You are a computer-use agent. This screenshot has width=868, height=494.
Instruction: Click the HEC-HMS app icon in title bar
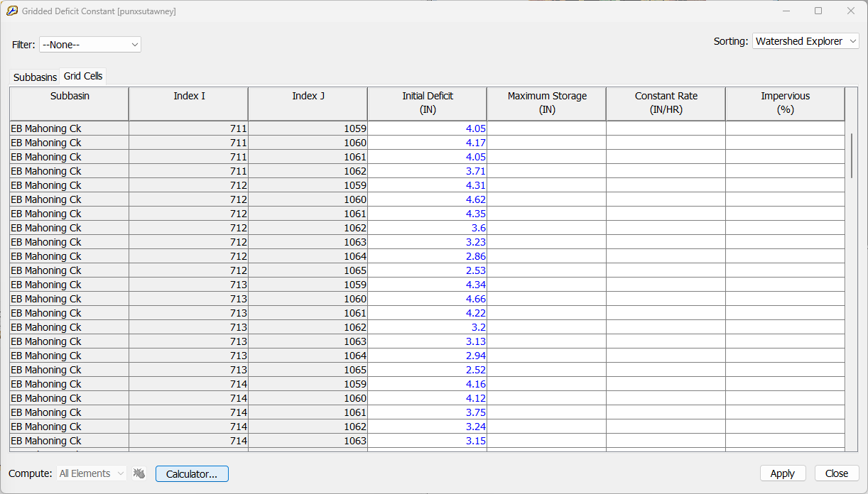[x=12, y=11]
